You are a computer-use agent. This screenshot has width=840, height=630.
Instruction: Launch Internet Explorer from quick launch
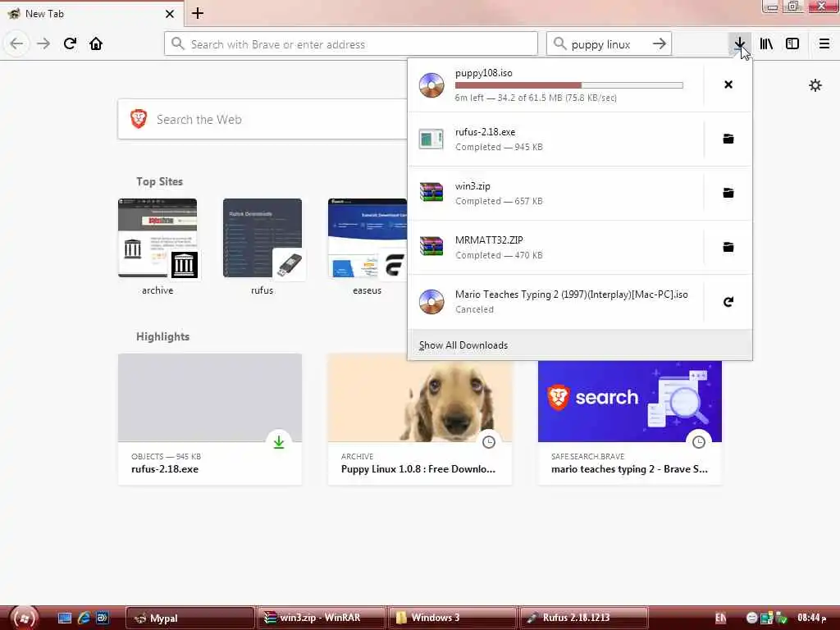point(84,618)
